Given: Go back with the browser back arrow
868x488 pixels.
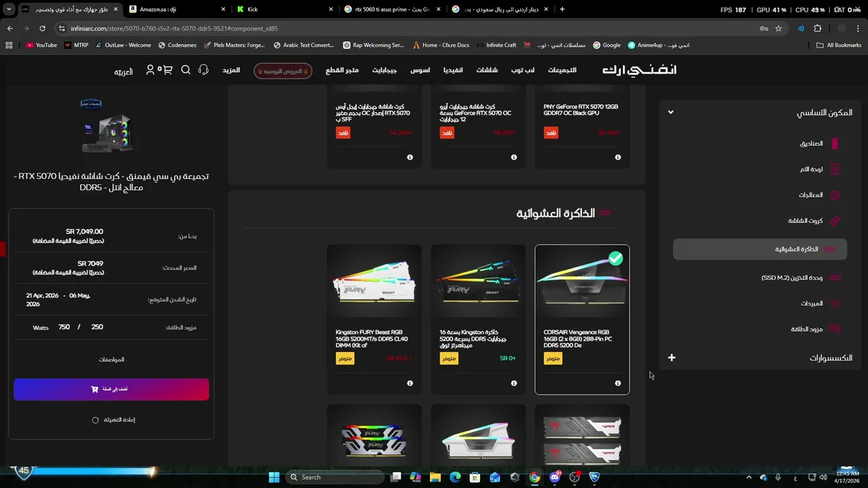Looking at the screenshot, I should coord(9,28).
